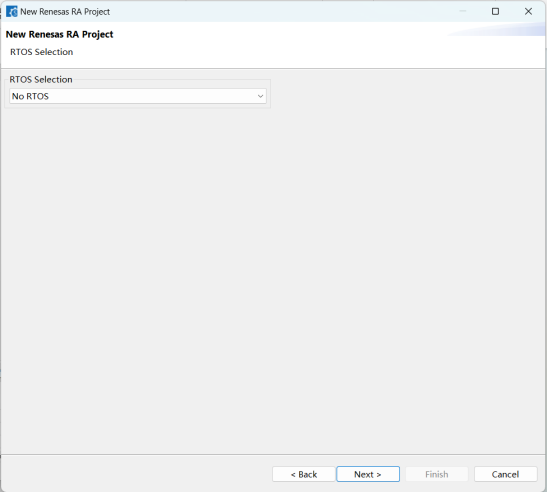Click the RTOS Selection group label
547x492 pixels.
coord(41,80)
